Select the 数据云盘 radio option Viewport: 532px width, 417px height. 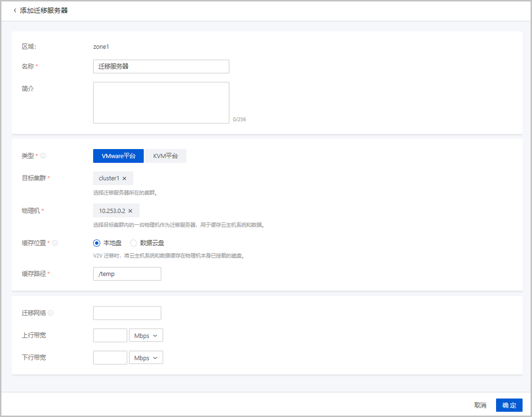point(133,243)
